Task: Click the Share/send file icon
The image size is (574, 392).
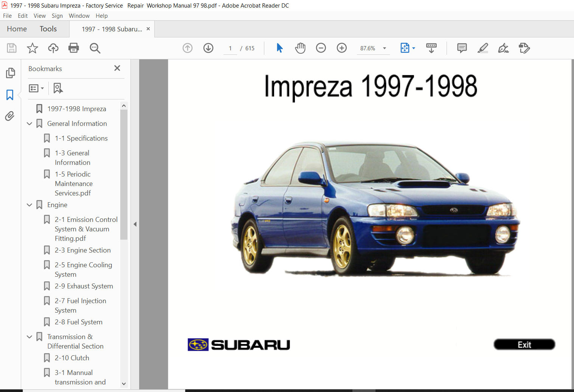Action: click(524, 48)
